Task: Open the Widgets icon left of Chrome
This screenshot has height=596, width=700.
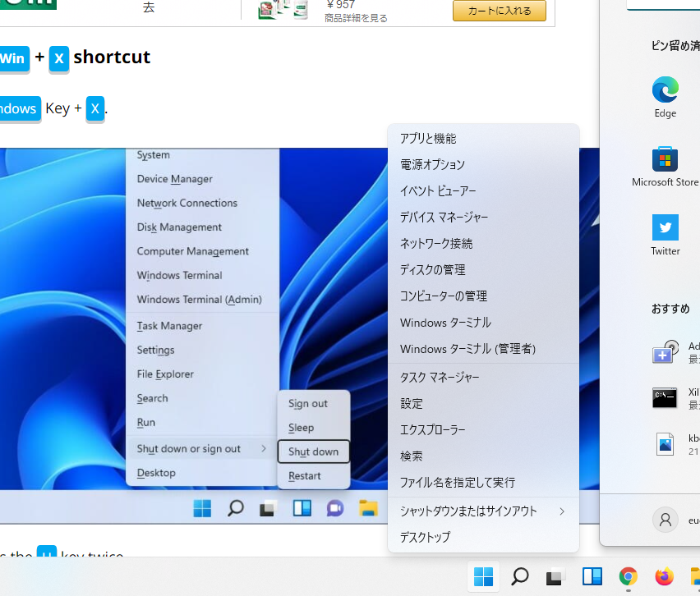Action: tap(592, 576)
